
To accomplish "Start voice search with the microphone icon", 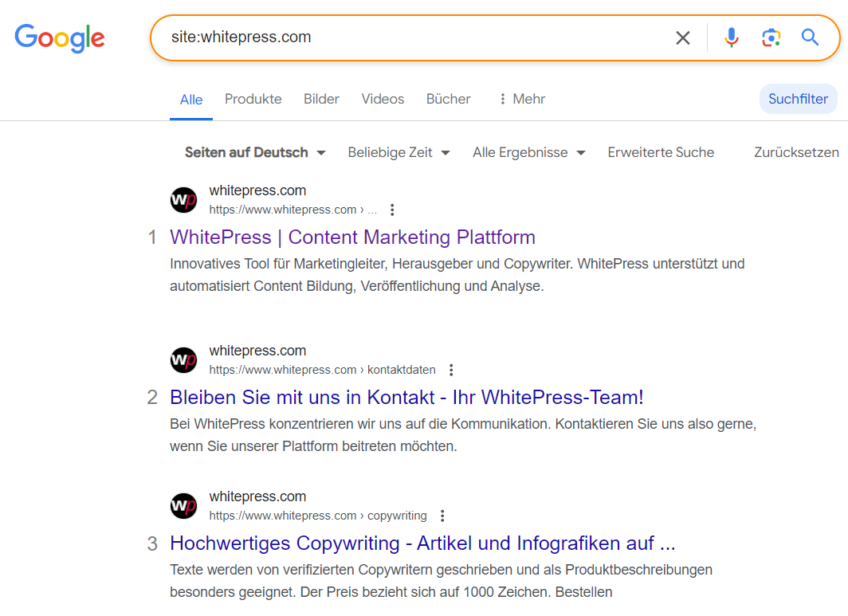I will (731, 37).
